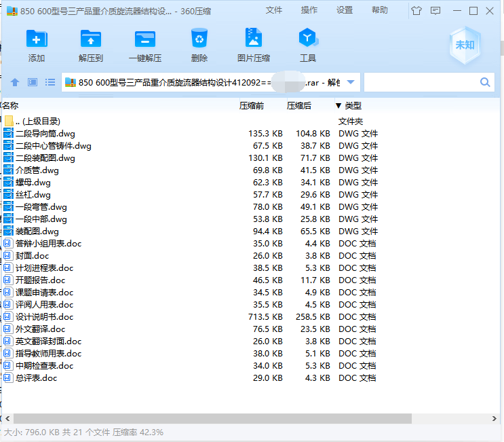Switch to list view icon

point(50,82)
